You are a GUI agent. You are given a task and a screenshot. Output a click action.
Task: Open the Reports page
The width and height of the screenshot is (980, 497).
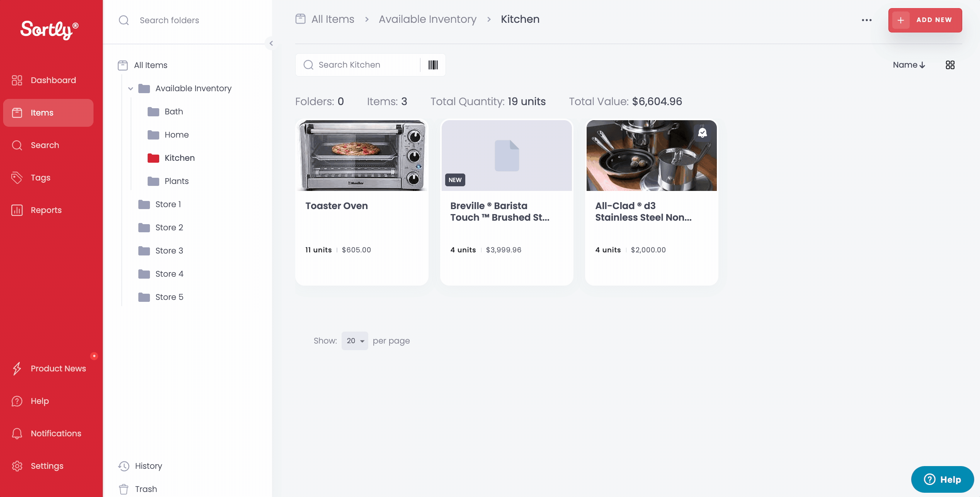(48, 210)
